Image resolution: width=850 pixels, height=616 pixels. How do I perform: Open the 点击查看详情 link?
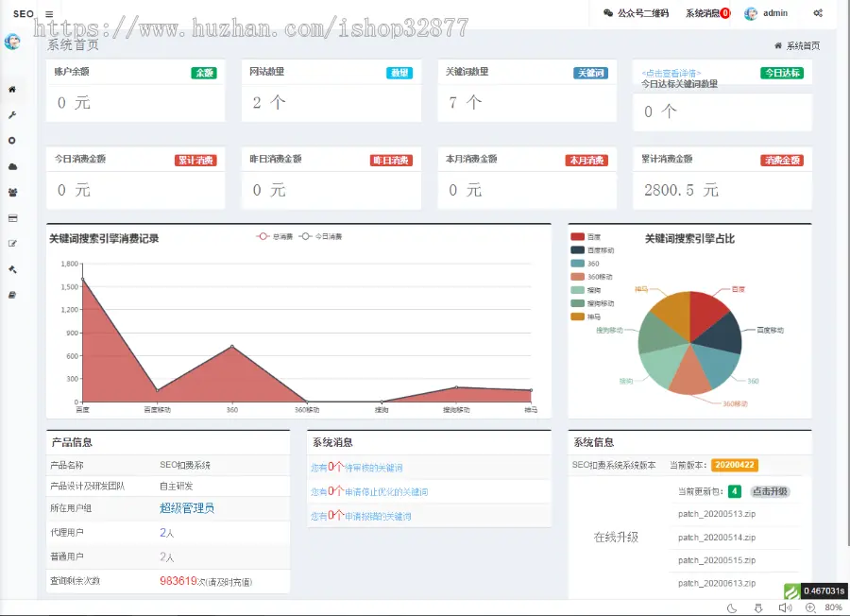pos(671,72)
